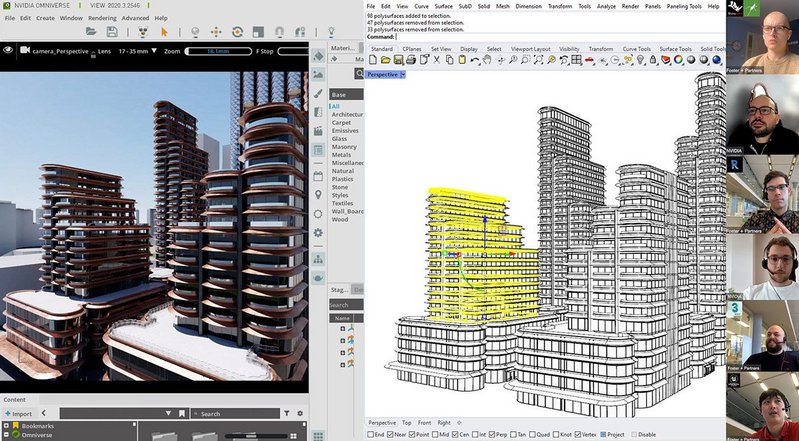Open the Advanced menu in Omniverse
This screenshot has height=441, width=799.
pos(135,18)
